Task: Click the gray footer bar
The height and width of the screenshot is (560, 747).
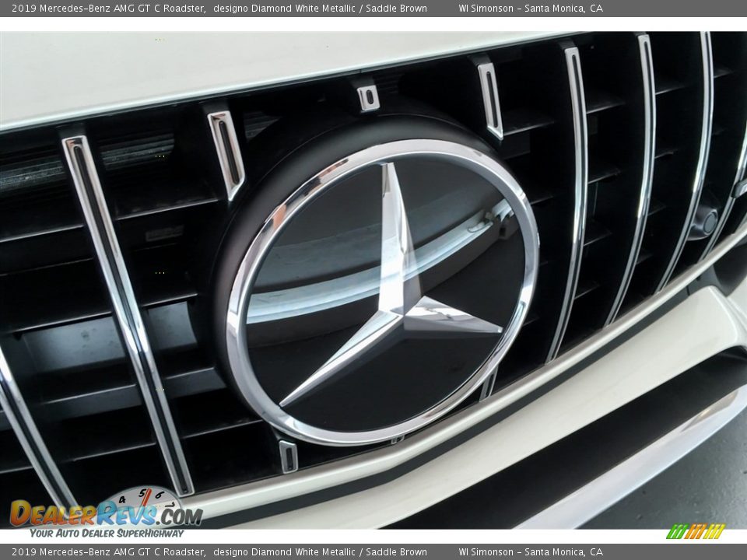Action: coord(373,551)
